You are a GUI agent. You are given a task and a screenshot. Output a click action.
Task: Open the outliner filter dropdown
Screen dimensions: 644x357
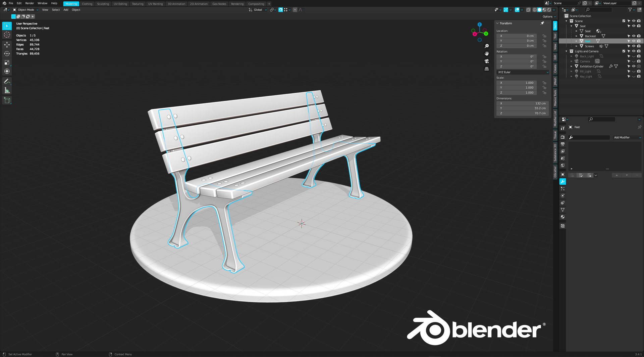click(632, 10)
